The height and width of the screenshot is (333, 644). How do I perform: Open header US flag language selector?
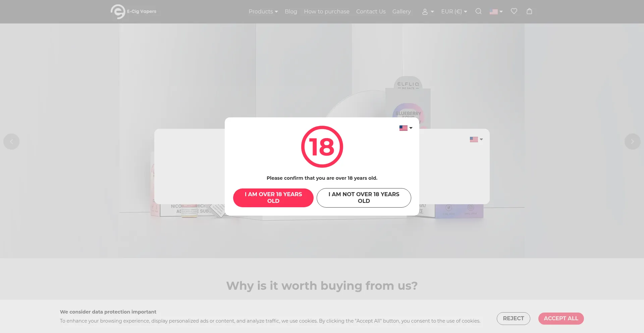(496, 12)
